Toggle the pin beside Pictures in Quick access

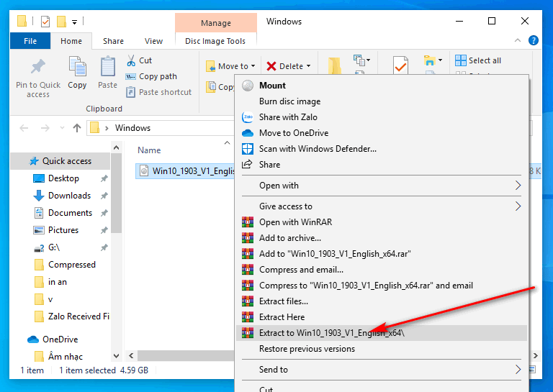104,230
